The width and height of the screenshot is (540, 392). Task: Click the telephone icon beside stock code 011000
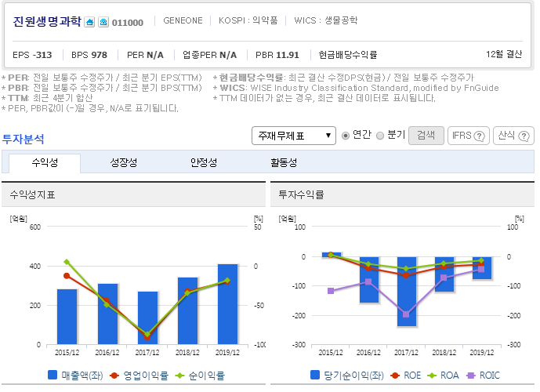tap(103, 23)
